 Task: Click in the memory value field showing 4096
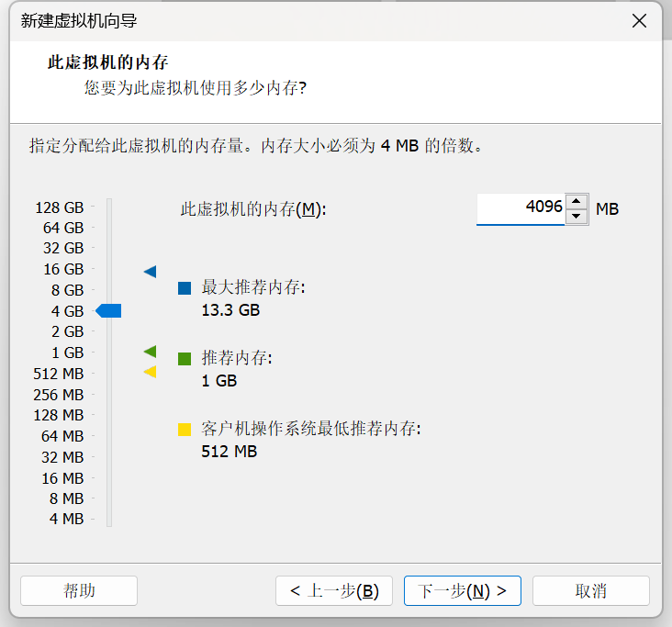point(521,208)
